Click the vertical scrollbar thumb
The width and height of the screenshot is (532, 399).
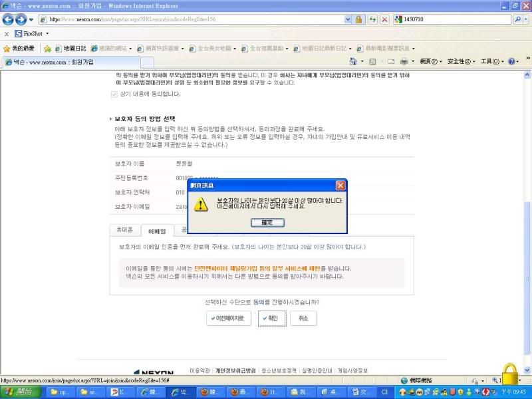click(527, 278)
